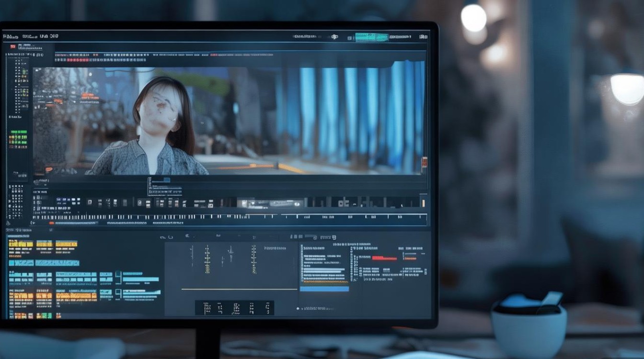This screenshot has height=359, width=644.
Task: Click the bright highlighted clip in the filmstrip
Action: pos(271,203)
